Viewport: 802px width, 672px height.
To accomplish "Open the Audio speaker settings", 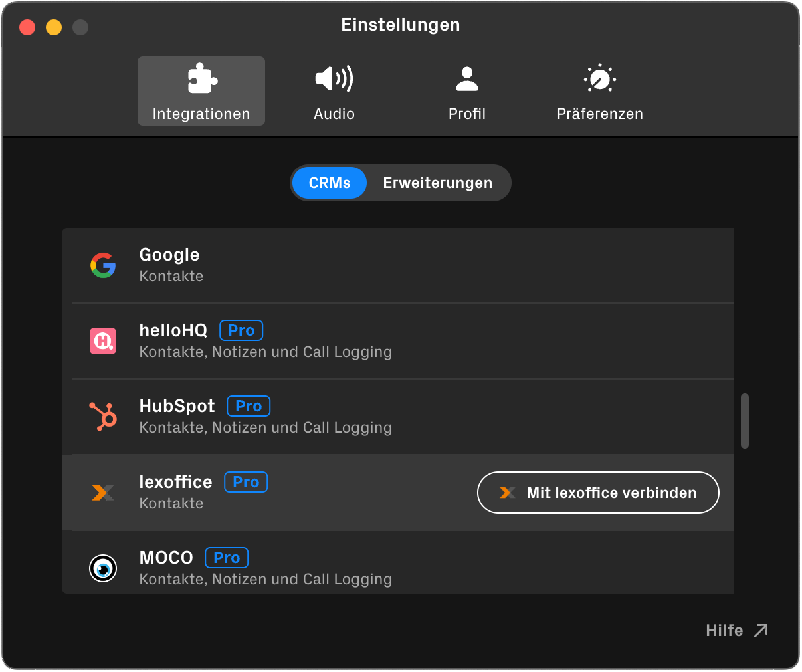I will coord(334,91).
